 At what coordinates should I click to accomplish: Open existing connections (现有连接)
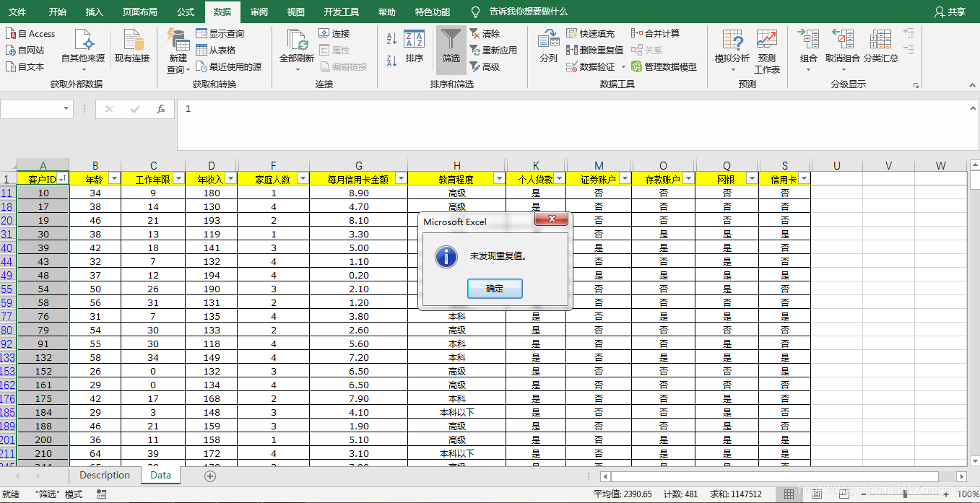pyautogui.click(x=132, y=46)
